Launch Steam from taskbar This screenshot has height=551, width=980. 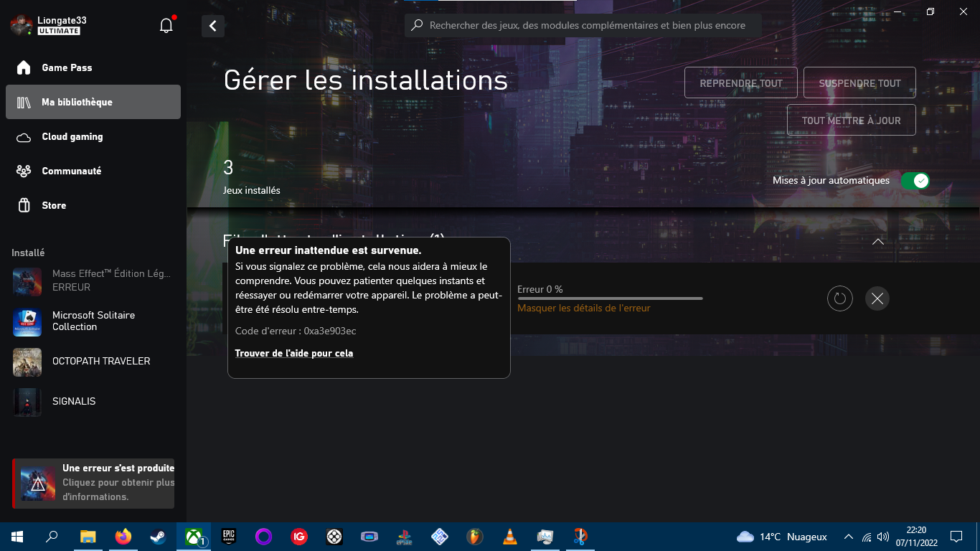[x=158, y=537]
